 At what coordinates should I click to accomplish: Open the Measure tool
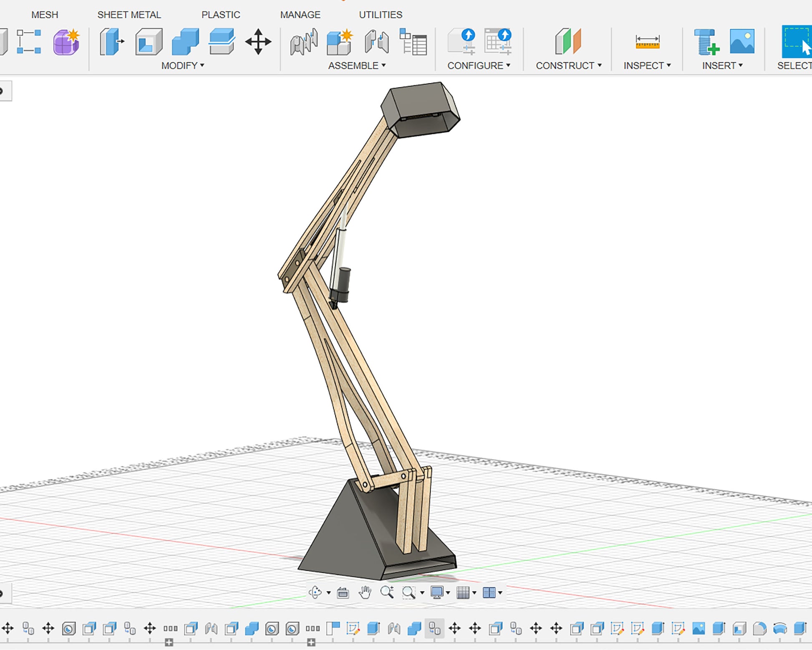647,42
